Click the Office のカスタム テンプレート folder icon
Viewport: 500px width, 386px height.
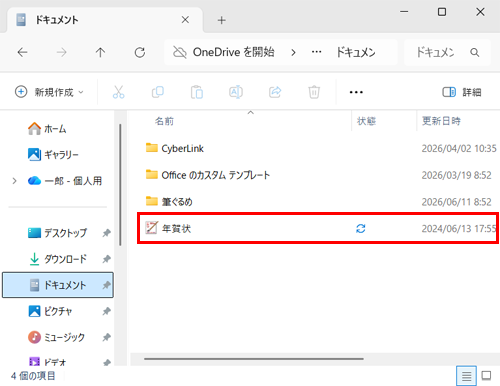(x=152, y=174)
